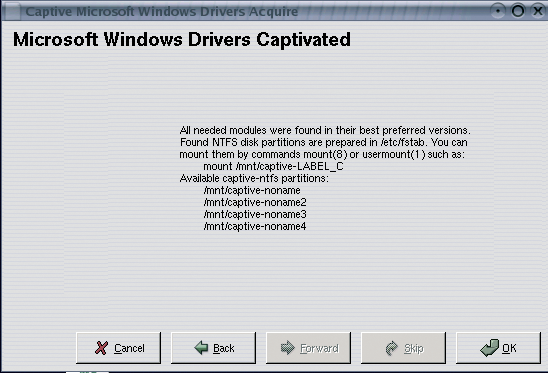Click the partition entry '/mnt/captive-noname4'
This screenshot has width=548, height=373.
point(255,226)
